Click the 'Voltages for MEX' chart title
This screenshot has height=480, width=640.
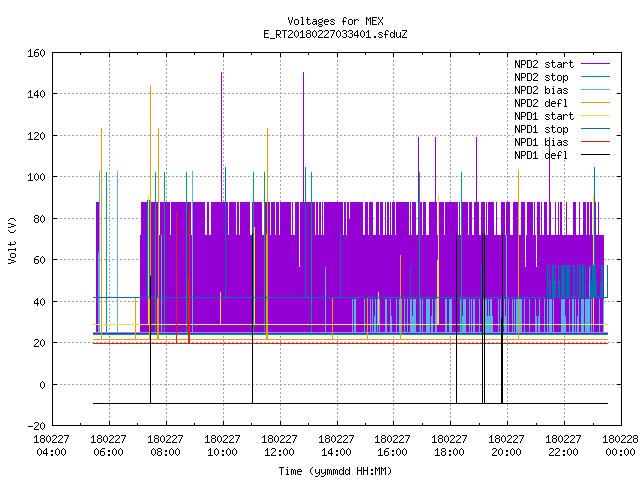pos(335,21)
